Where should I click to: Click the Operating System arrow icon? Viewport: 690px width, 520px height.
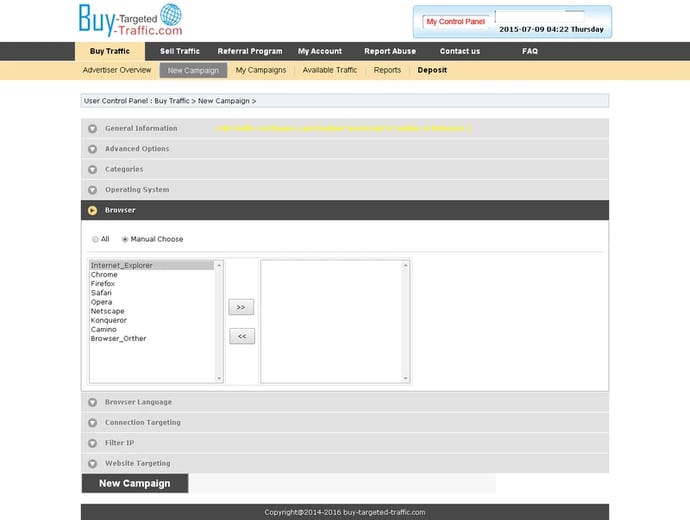click(x=92, y=190)
